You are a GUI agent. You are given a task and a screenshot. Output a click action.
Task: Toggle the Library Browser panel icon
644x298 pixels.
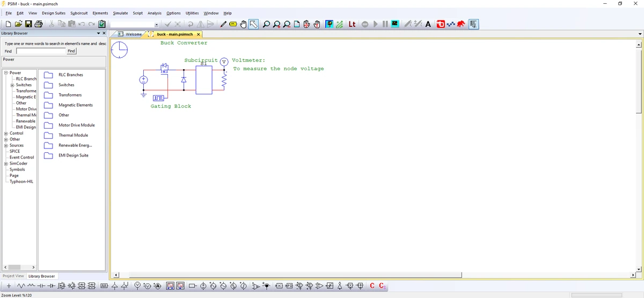pos(474,24)
